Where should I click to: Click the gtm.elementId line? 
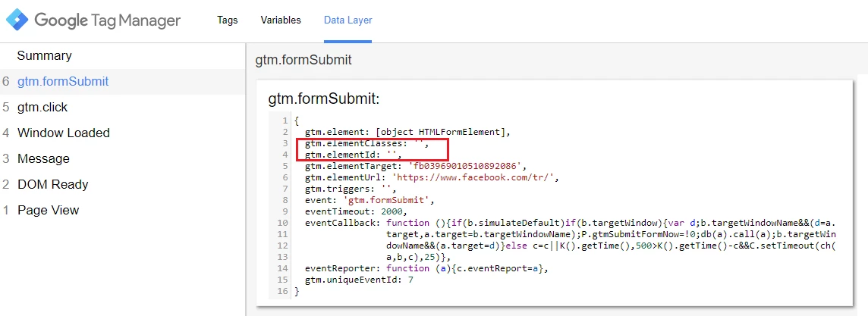point(353,155)
